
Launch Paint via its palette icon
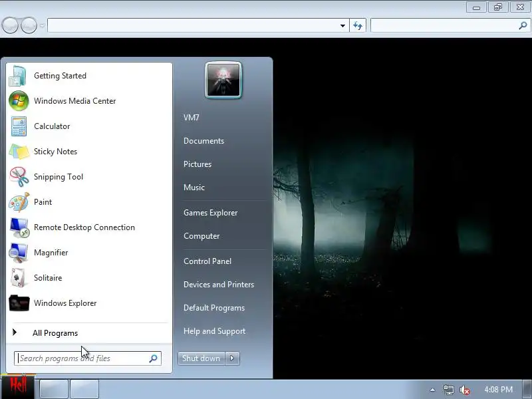(19, 202)
